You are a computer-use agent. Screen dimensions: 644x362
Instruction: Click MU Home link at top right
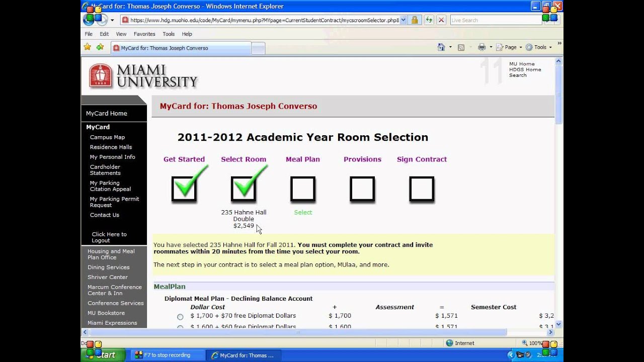(x=522, y=64)
